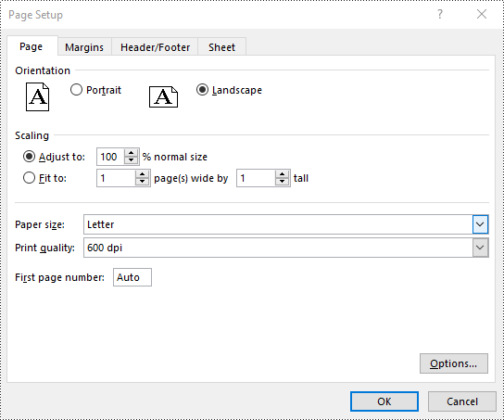This screenshot has width=504, height=420.
Task: Decrease pages tall spinner value
Action: pyautogui.click(x=282, y=182)
